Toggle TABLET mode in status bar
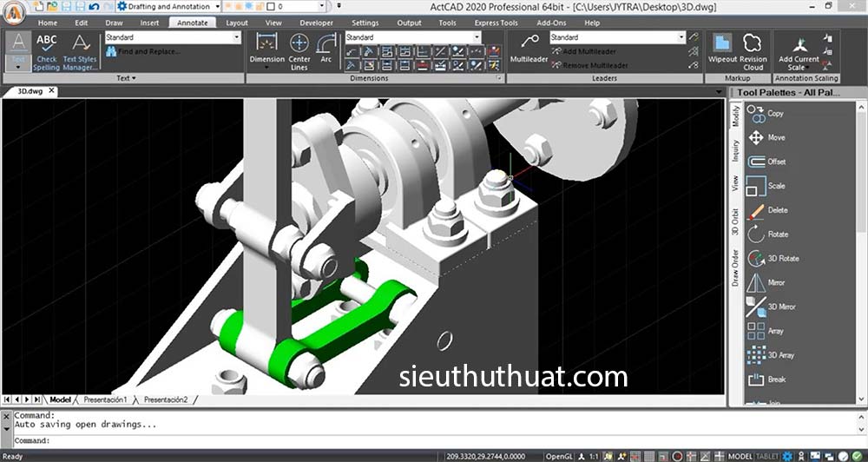 (x=767, y=456)
